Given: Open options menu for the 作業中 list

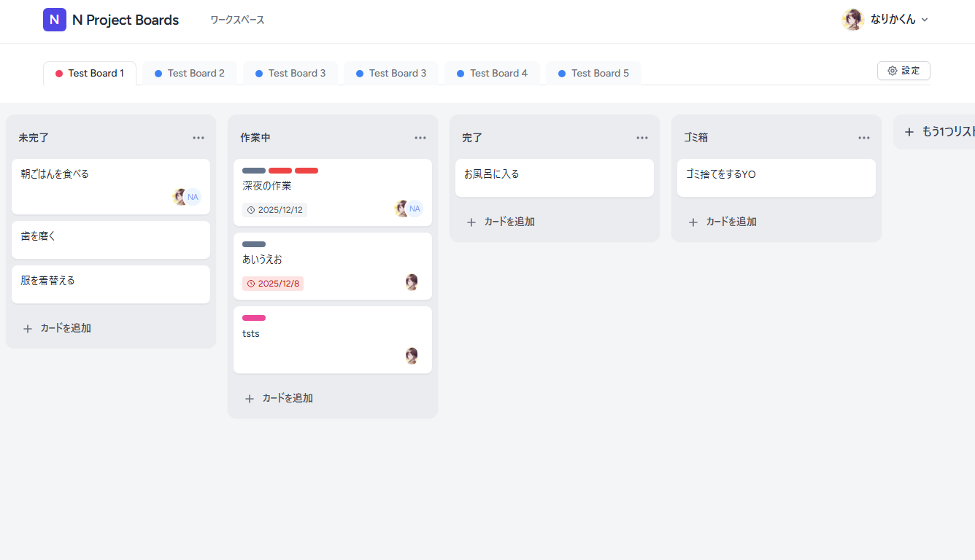Looking at the screenshot, I should [x=420, y=137].
